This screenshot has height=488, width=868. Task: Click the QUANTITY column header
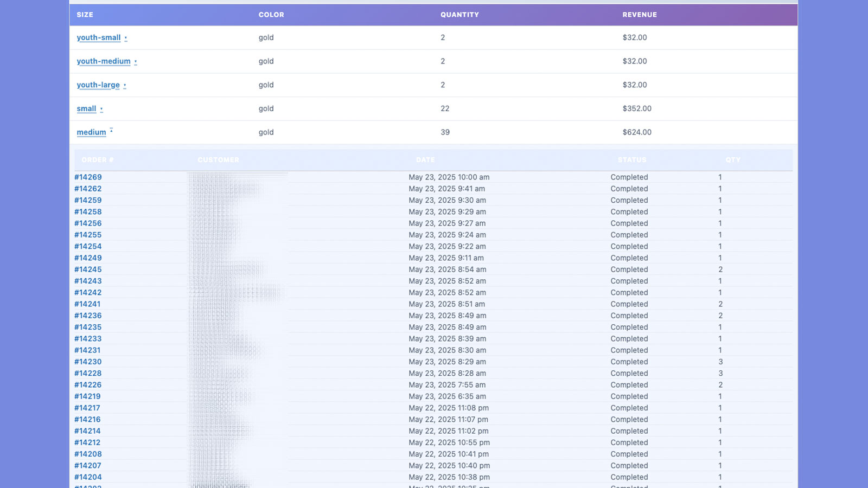[x=460, y=15]
